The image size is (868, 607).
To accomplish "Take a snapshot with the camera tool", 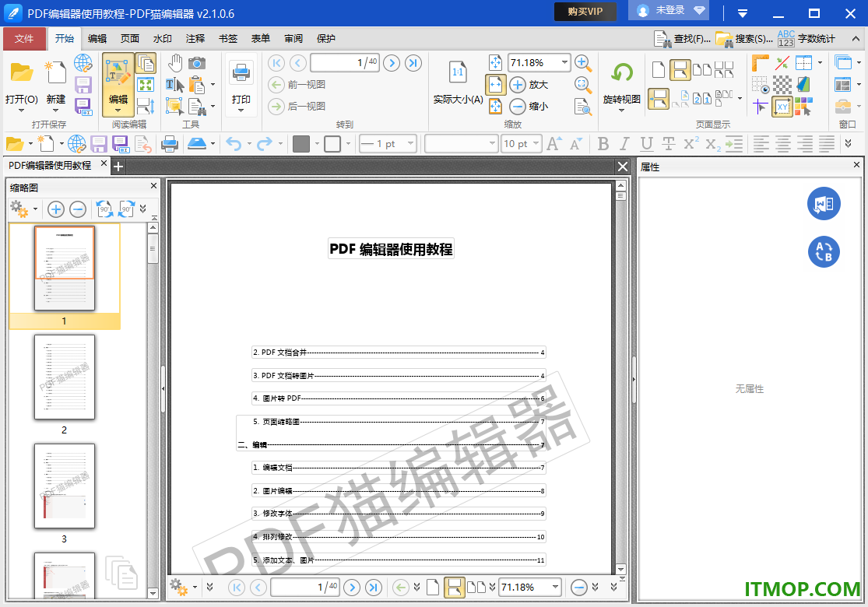I will click(x=196, y=63).
